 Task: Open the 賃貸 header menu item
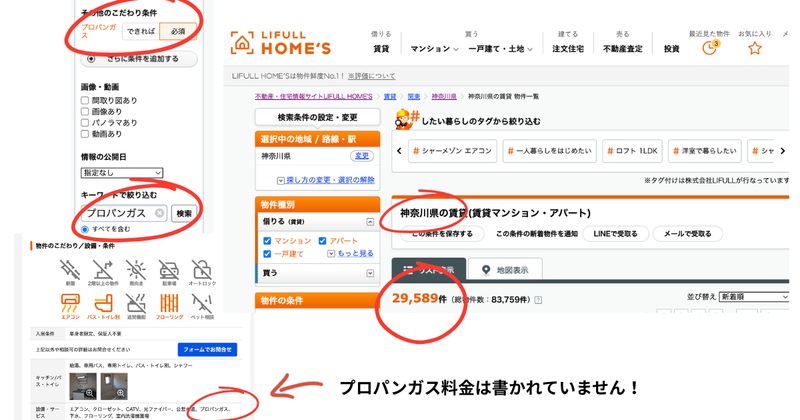tap(381, 49)
